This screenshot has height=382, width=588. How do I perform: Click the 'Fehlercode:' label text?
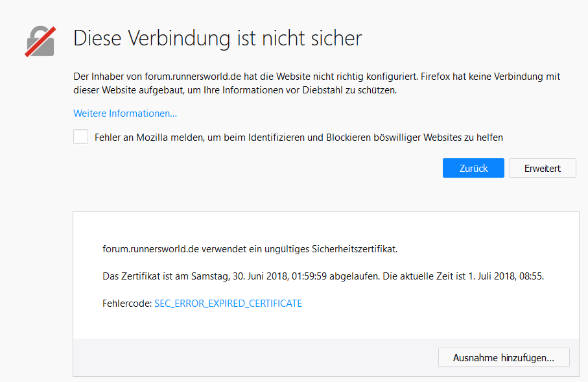pyautogui.click(x=127, y=304)
